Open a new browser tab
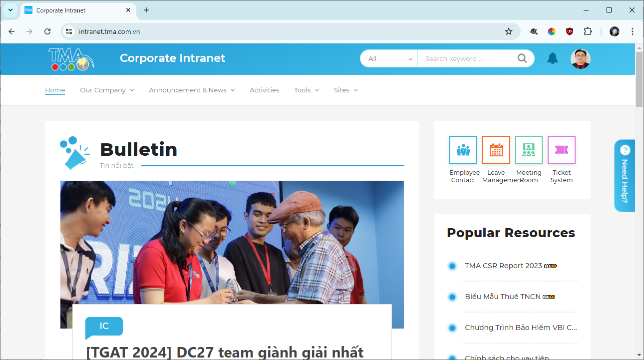Screen dimensions: 644x360 point(146,10)
